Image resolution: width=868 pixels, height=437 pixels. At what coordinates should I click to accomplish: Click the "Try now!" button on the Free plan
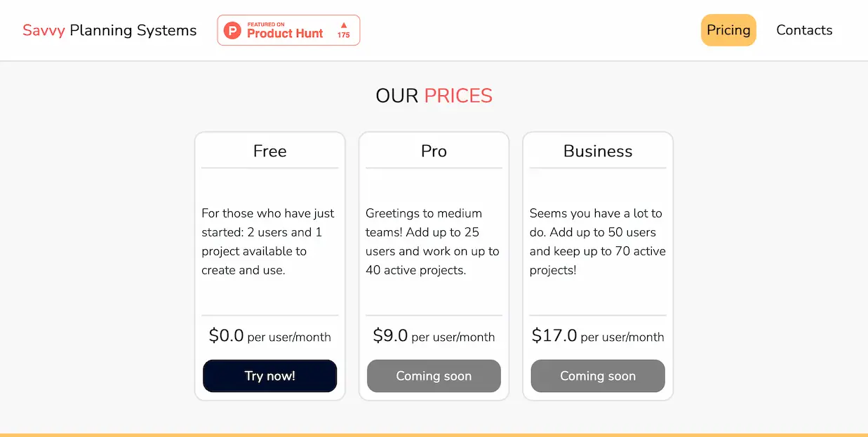coord(269,376)
